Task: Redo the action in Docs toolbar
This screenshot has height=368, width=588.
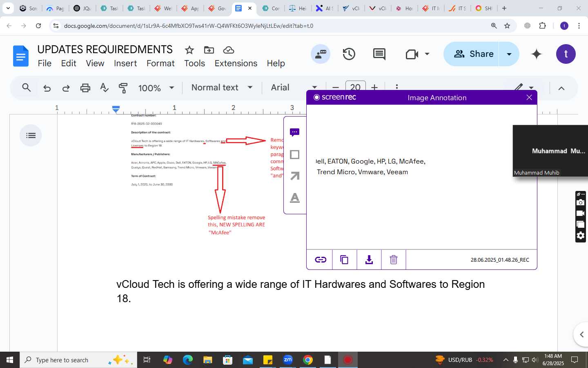Action: pyautogui.click(x=66, y=88)
